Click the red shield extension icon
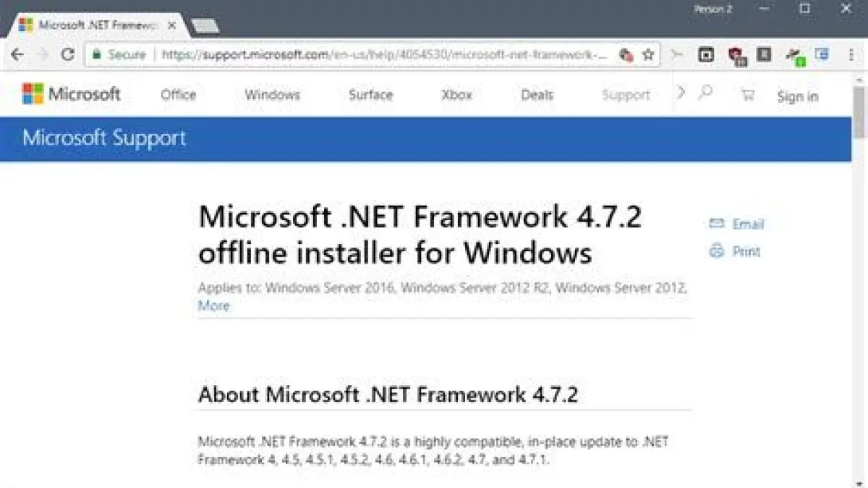 coord(736,55)
